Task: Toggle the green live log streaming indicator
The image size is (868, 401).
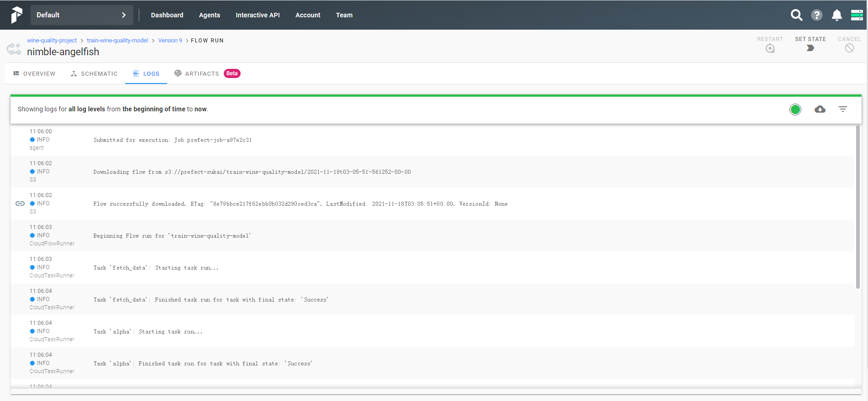Action: pyautogui.click(x=795, y=109)
